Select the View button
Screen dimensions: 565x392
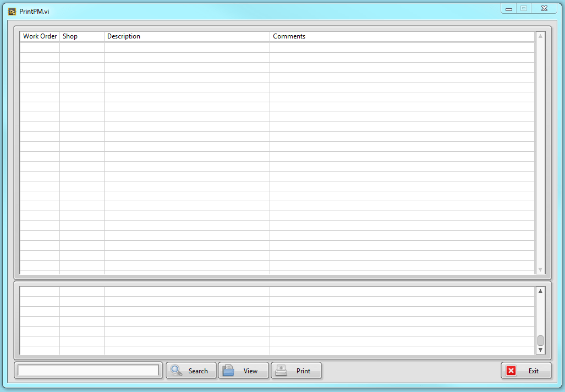pos(243,370)
